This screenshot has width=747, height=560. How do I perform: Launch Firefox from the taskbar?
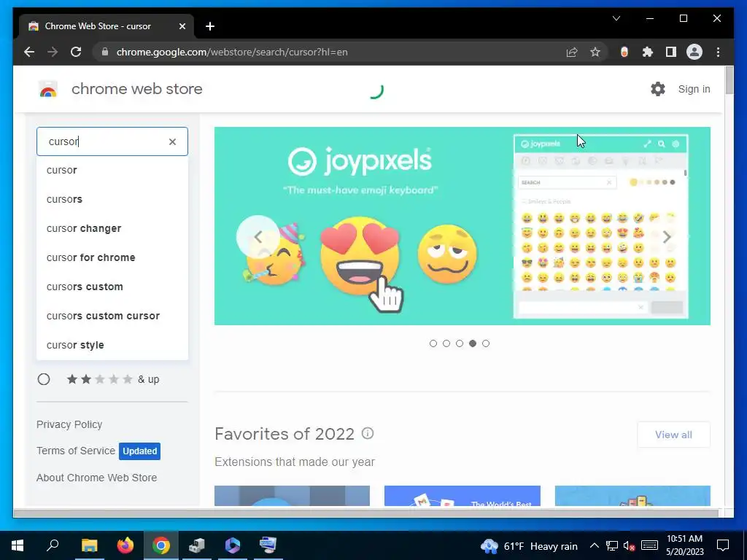125,545
